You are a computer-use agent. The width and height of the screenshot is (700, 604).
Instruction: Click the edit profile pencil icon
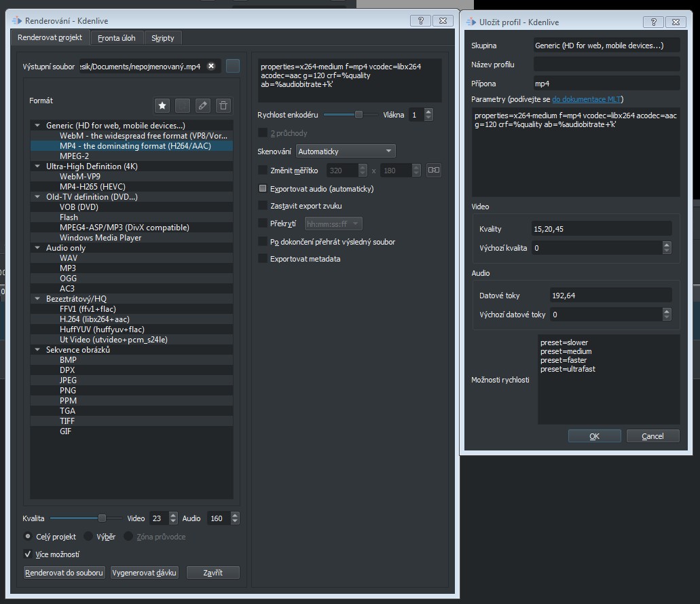tap(202, 105)
